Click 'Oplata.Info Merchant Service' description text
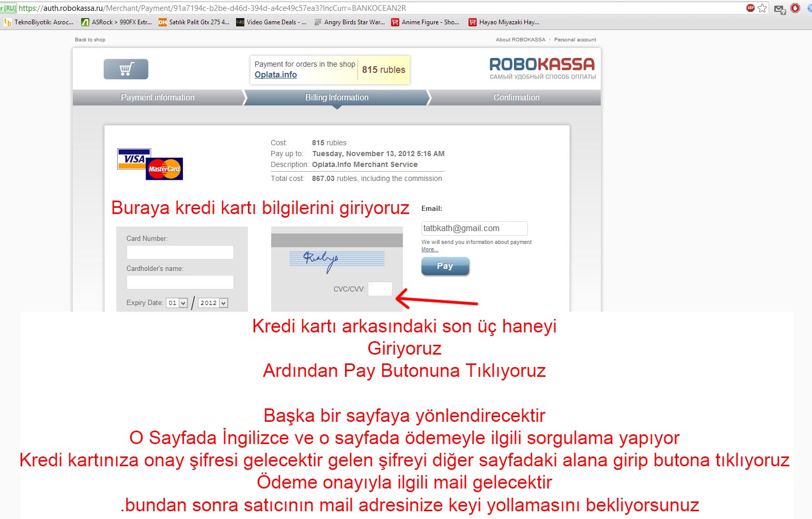 (x=365, y=164)
